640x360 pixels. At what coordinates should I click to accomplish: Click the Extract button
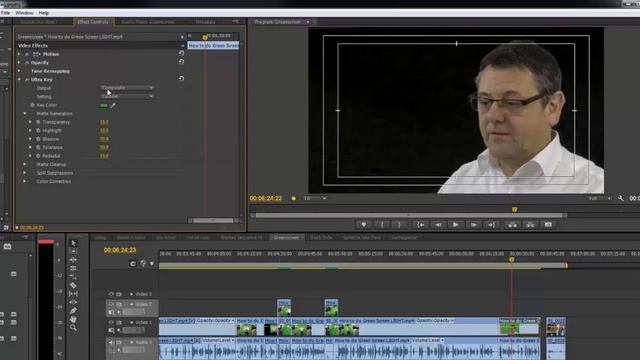(x=530, y=224)
